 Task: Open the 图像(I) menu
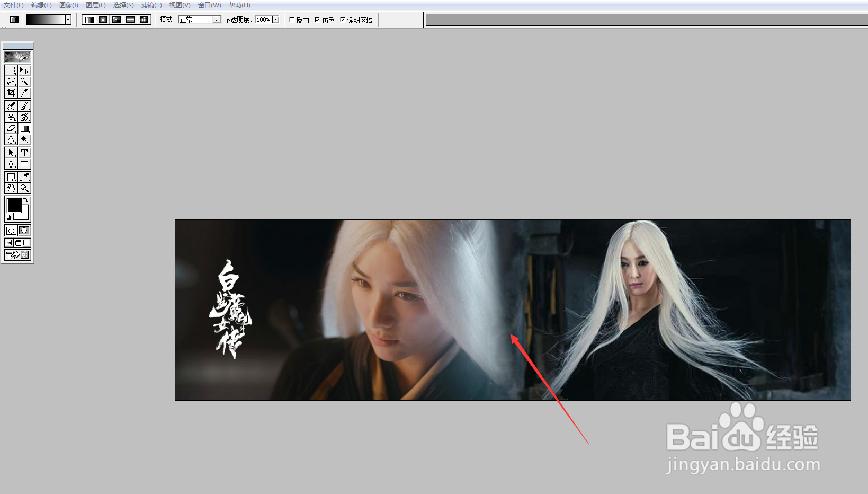(69, 5)
